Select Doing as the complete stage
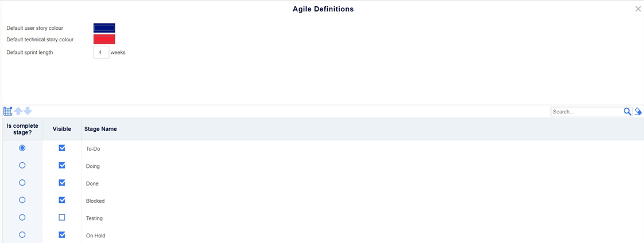644x243 pixels. 22,165
